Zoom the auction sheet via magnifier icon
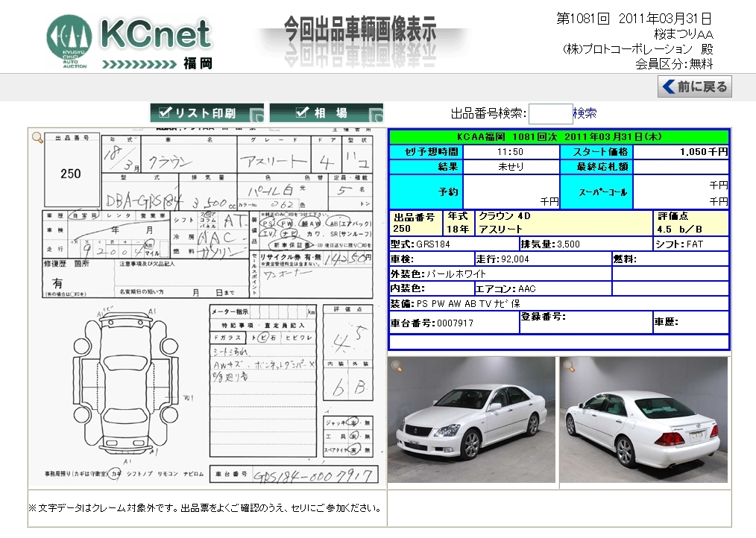Viewport: 756px width, 538px height. (37, 138)
